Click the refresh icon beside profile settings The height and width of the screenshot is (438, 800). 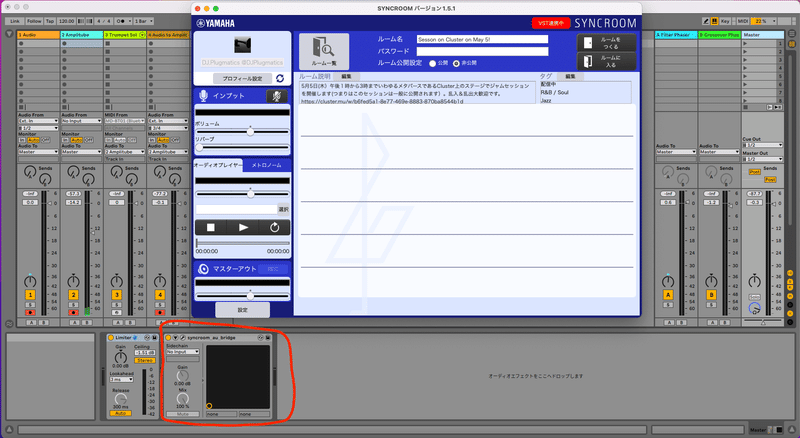click(280, 78)
